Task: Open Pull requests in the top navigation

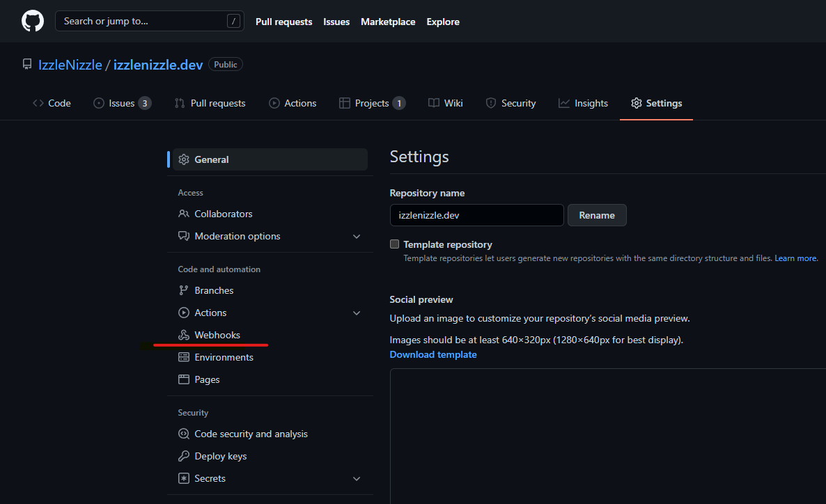Action: [x=284, y=22]
